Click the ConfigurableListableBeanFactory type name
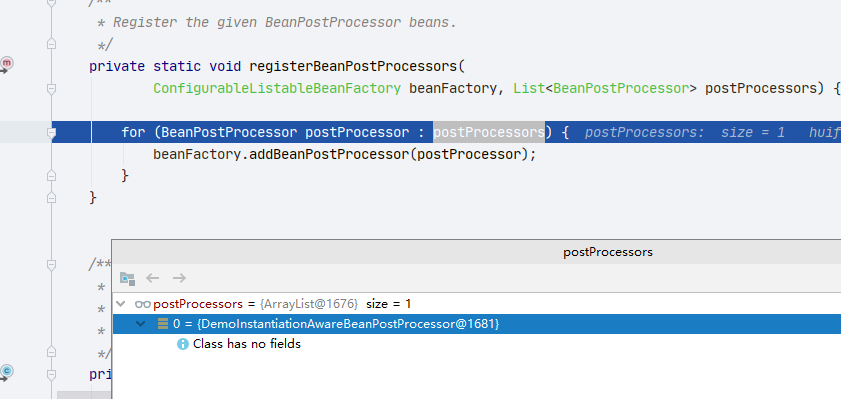 coord(277,88)
